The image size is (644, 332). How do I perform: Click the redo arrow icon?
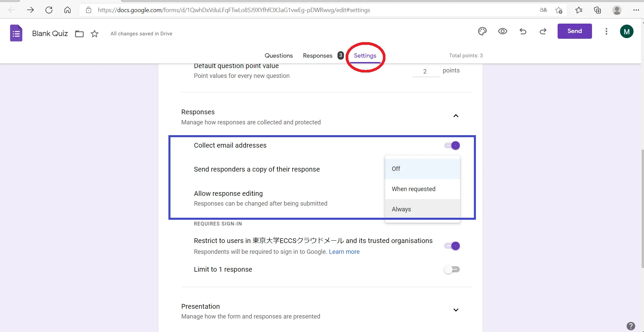click(543, 31)
